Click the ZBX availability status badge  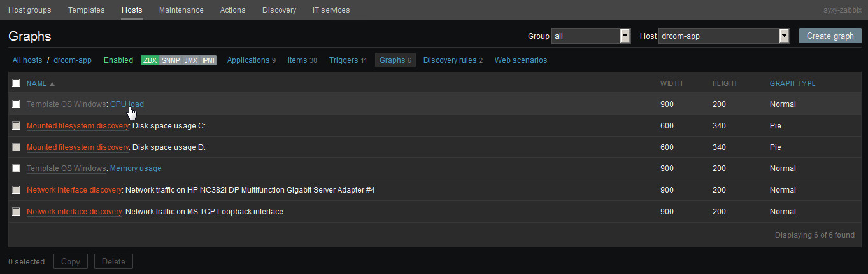click(150, 60)
